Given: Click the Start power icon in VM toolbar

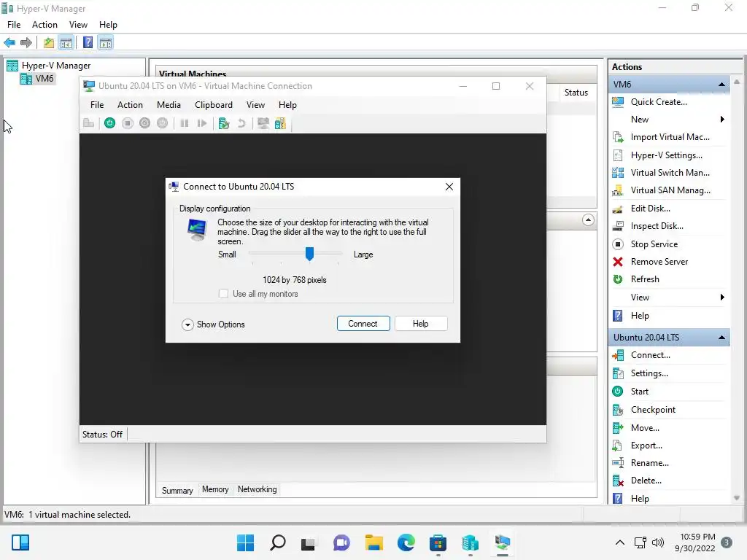Looking at the screenshot, I should (x=109, y=123).
